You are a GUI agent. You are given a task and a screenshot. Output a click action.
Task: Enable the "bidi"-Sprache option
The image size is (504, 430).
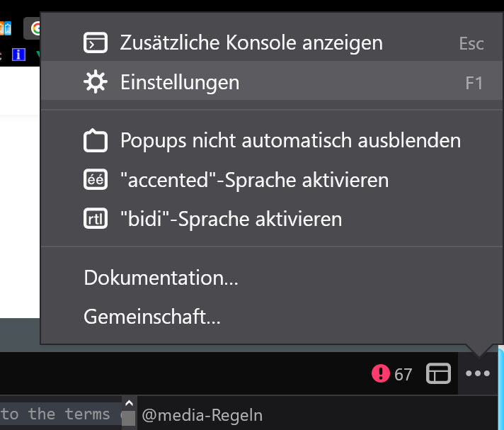231,220
